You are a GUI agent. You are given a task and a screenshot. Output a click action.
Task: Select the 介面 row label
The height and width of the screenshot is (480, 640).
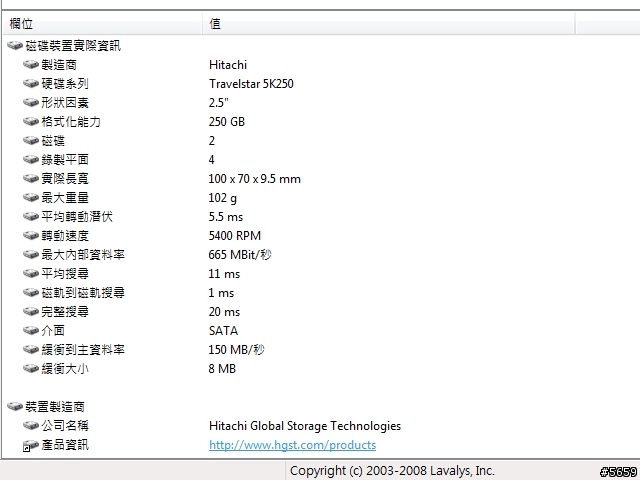(53, 331)
